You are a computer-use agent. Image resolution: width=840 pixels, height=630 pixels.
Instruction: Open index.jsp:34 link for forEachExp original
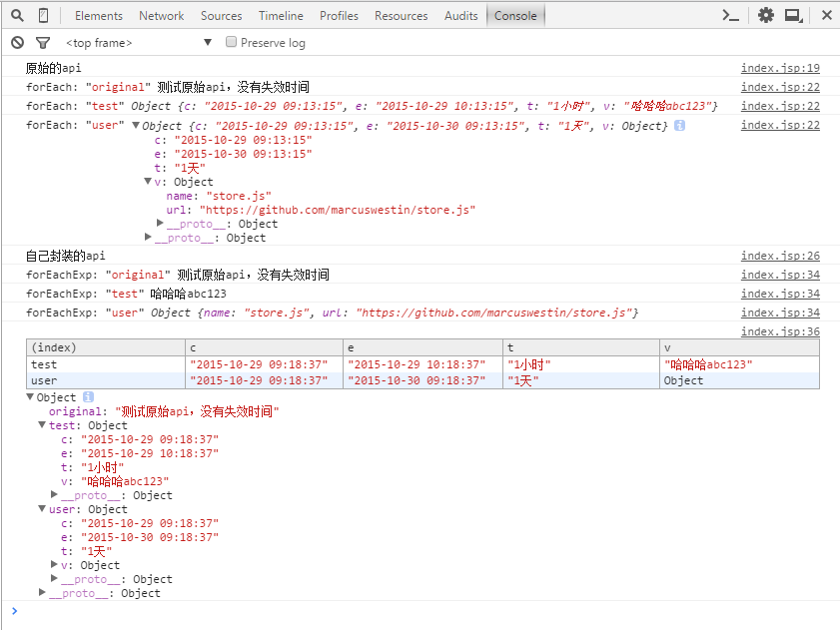pyautogui.click(x=780, y=275)
